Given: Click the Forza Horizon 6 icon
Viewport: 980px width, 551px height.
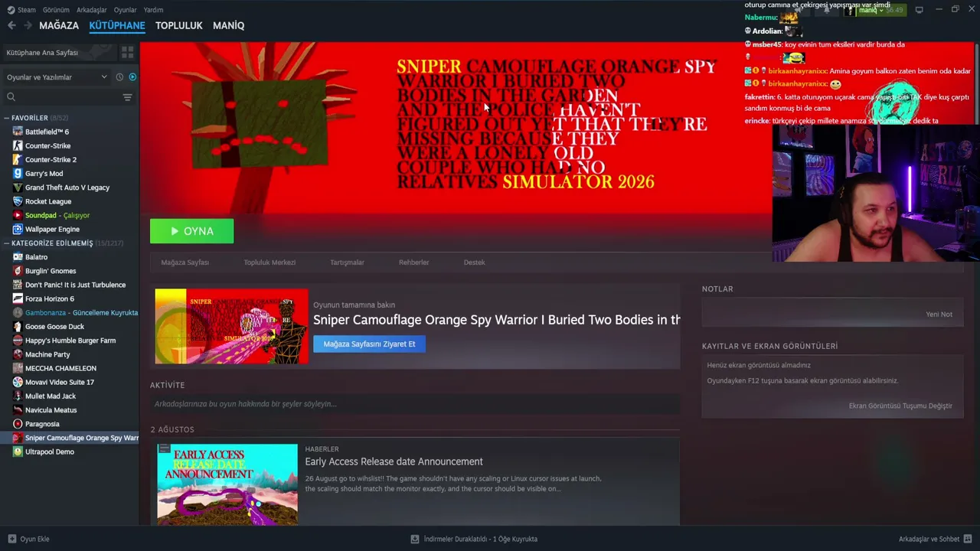Looking at the screenshot, I should pos(18,298).
